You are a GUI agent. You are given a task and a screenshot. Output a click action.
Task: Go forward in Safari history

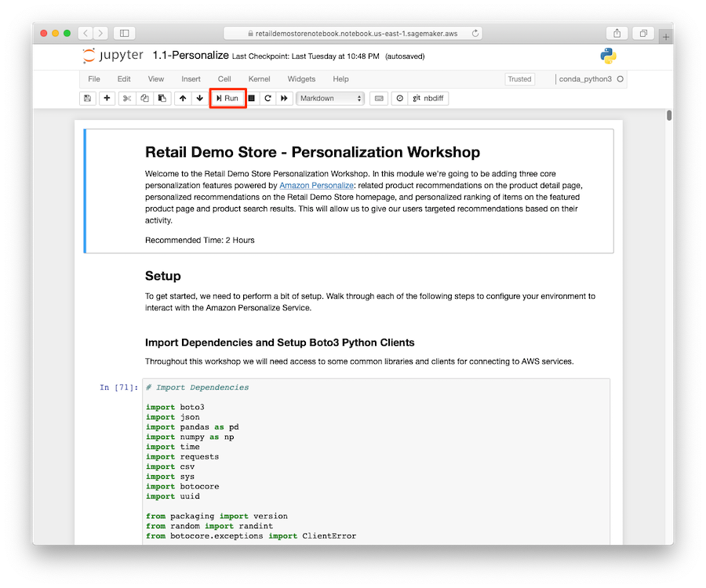[101, 33]
